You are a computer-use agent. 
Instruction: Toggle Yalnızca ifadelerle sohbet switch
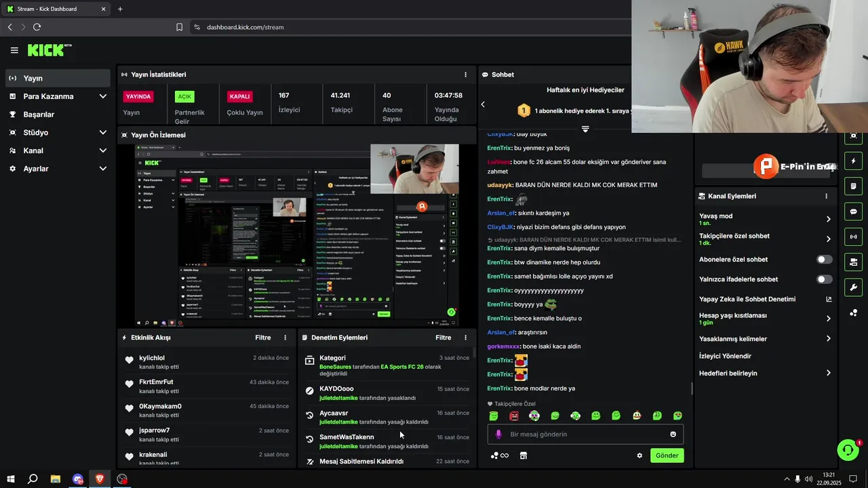click(x=825, y=279)
